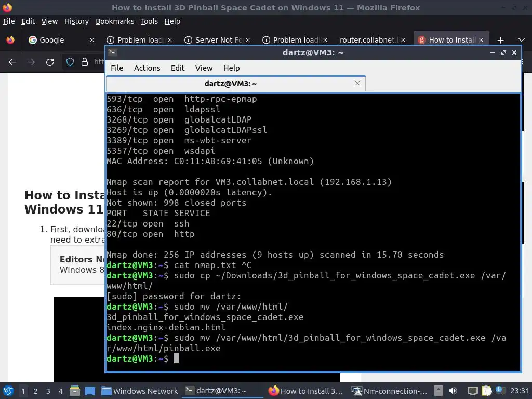Viewport: 532px width, 399px height.
Task: Click the browser forward arrow
Action: pos(31,62)
